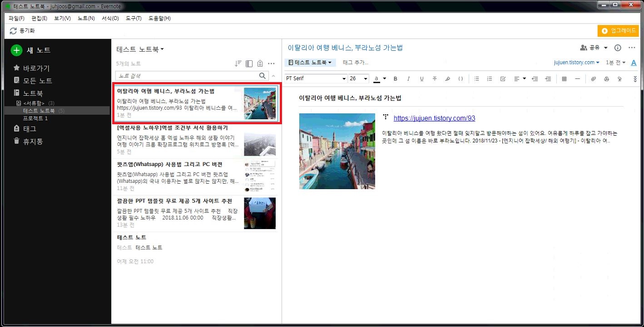The image size is (644, 327).
Task: Click the sync (동기화) icon
Action: pyautogui.click(x=13, y=31)
